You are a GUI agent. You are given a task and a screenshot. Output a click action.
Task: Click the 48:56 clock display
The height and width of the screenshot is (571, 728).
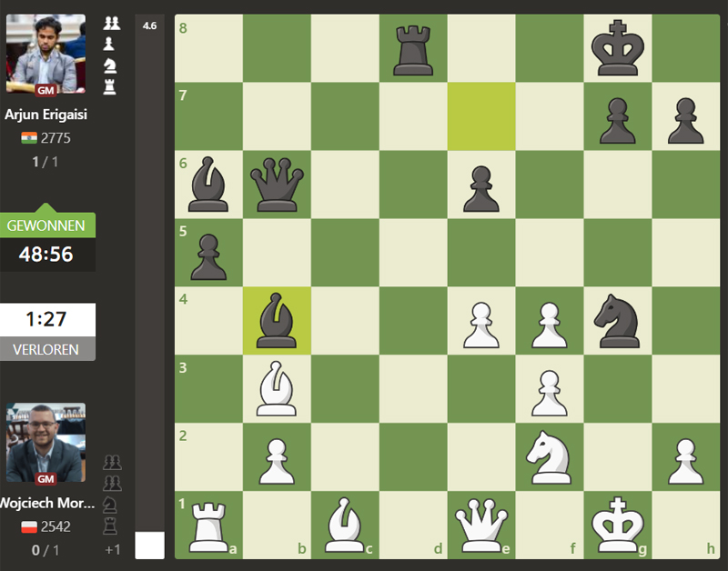(46, 255)
